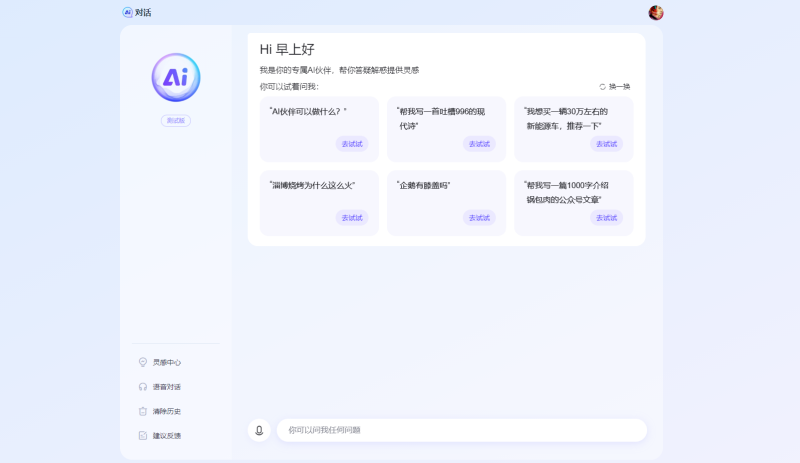The width and height of the screenshot is (800, 463).
Task: Open 建议反馈 in the sidebar
Action: (166, 436)
